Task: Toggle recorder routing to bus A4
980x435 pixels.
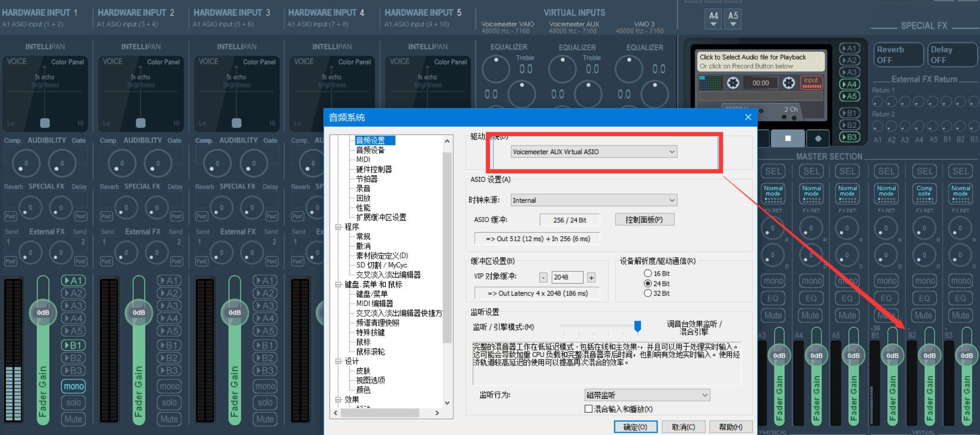Action: click(x=849, y=84)
